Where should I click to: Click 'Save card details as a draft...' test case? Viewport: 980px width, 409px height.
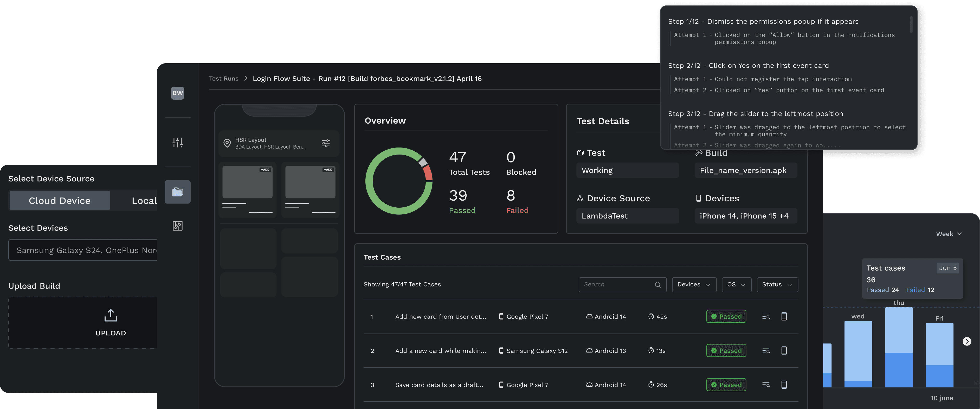click(439, 385)
